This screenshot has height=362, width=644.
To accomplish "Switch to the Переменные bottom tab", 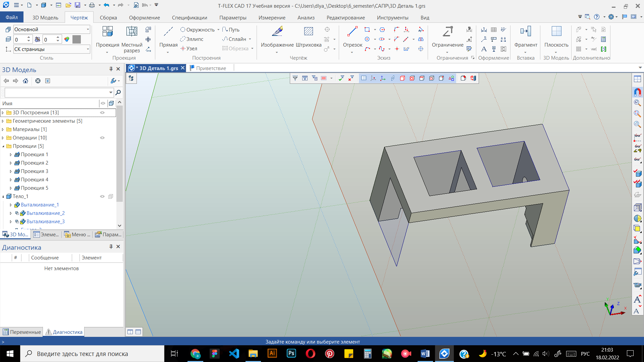I will point(22,332).
